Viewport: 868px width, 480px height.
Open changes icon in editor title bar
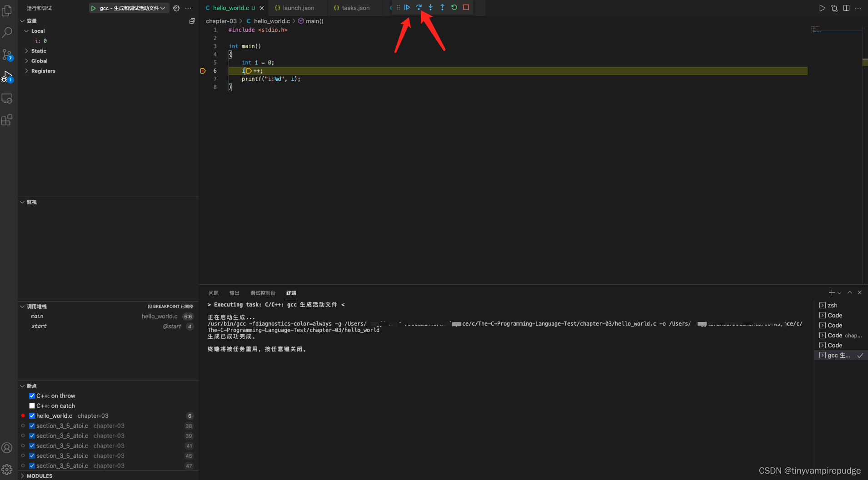834,8
